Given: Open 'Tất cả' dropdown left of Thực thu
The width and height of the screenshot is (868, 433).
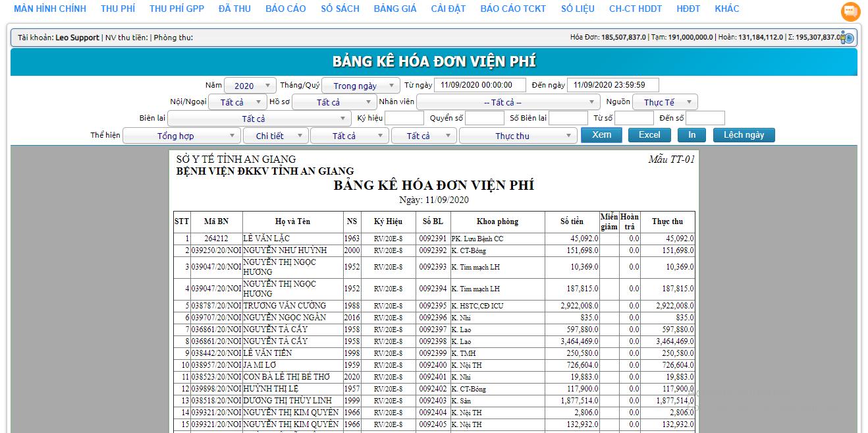Looking at the screenshot, I should coord(423,136).
